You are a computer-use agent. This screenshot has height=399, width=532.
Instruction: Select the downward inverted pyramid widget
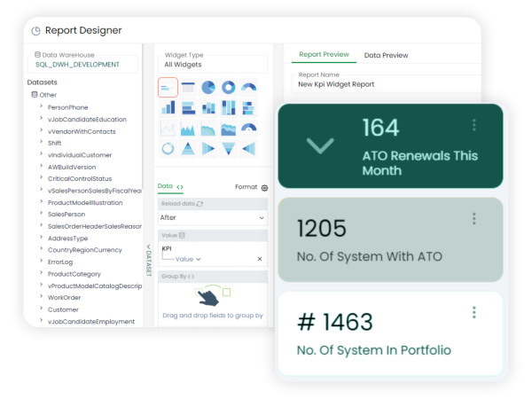pyautogui.click(x=229, y=149)
